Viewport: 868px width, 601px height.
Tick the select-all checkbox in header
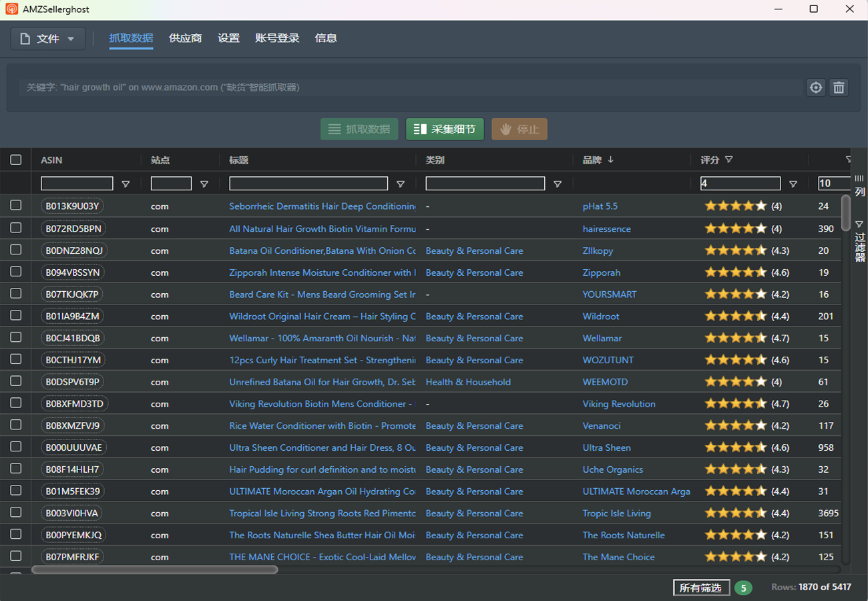15,160
